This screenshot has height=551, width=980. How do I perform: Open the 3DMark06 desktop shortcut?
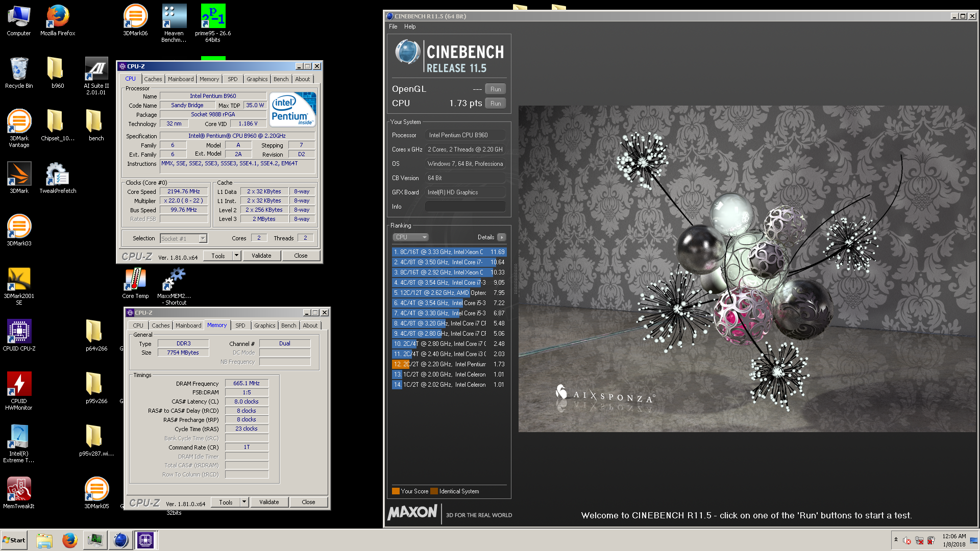tap(135, 20)
